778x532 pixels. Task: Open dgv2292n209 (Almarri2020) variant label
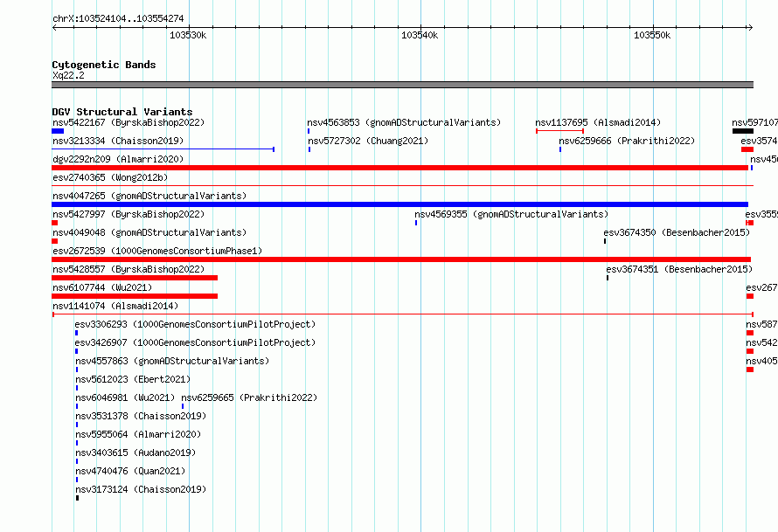click(x=118, y=159)
